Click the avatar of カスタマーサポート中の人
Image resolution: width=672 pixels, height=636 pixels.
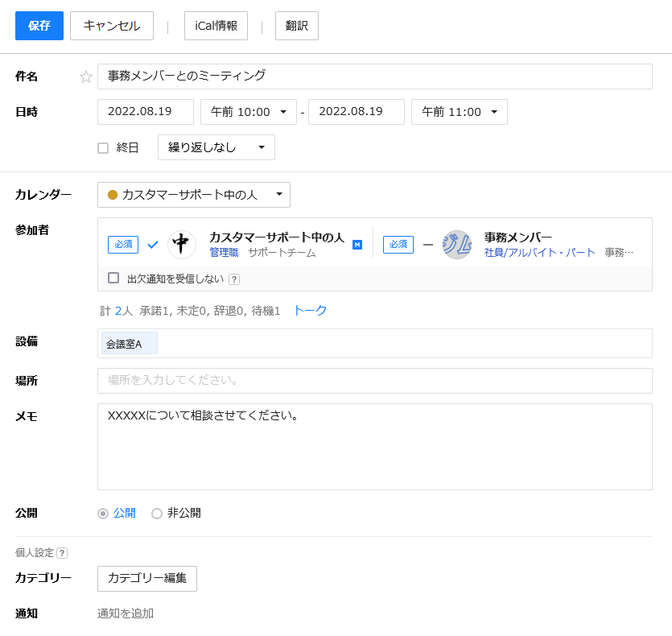tap(182, 245)
